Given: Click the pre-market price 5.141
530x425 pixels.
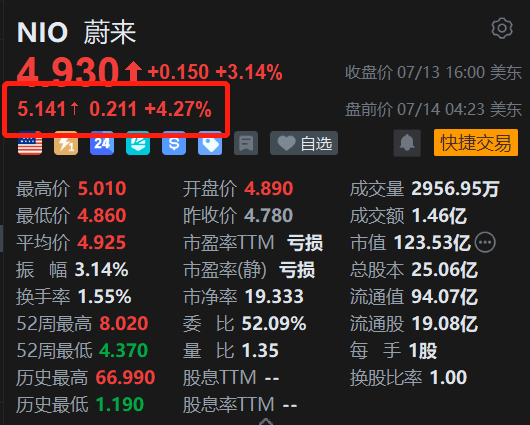Looking at the screenshot, I should 41,109.
